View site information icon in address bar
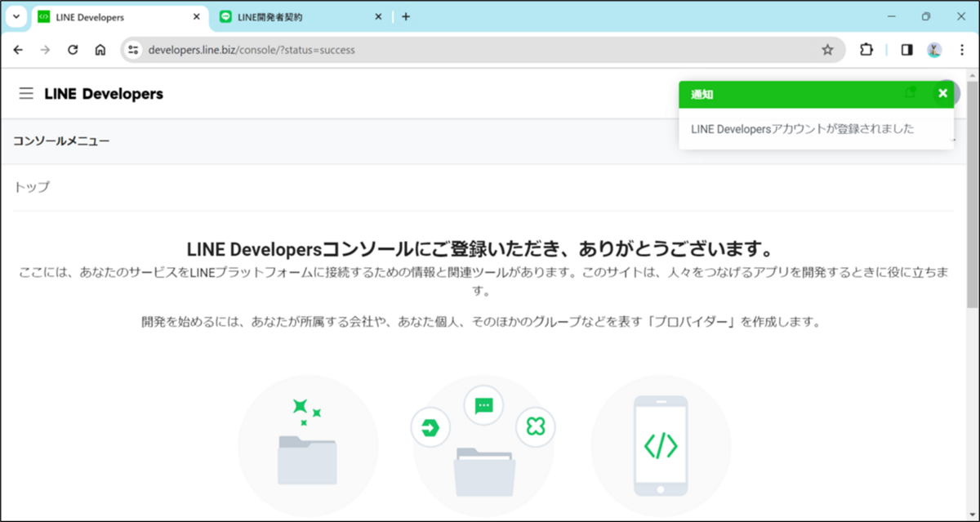The height and width of the screenshot is (522, 980). click(x=134, y=50)
